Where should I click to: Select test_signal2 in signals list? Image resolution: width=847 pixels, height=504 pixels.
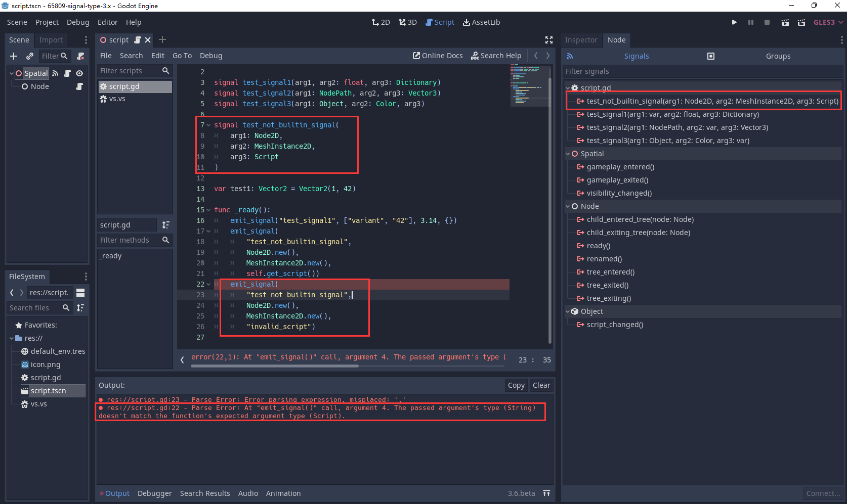coord(677,127)
